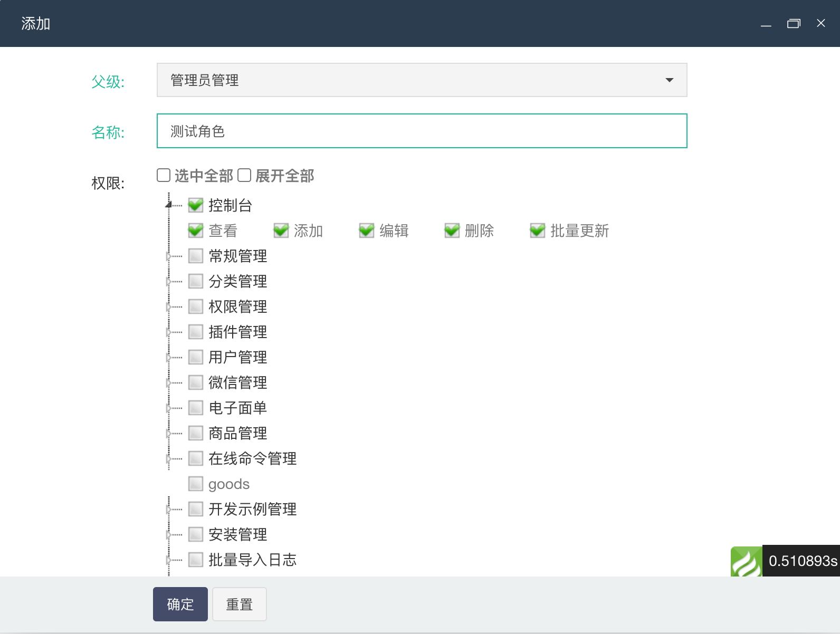This screenshot has width=840, height=634.
Task: Check the goods checkbox
Action: pyautogui.click(x=196, y=484)
